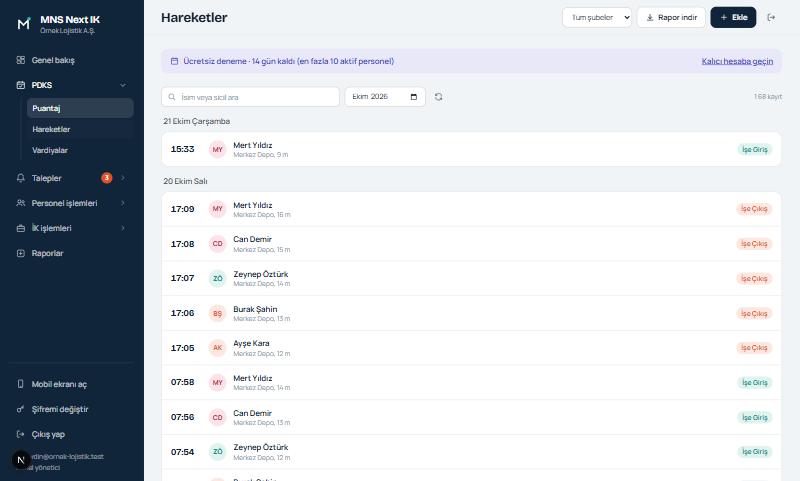Viewport: 800px width, 481px height.
Task: Click the round N badge at bottom-left
Action: pos(21,460)
